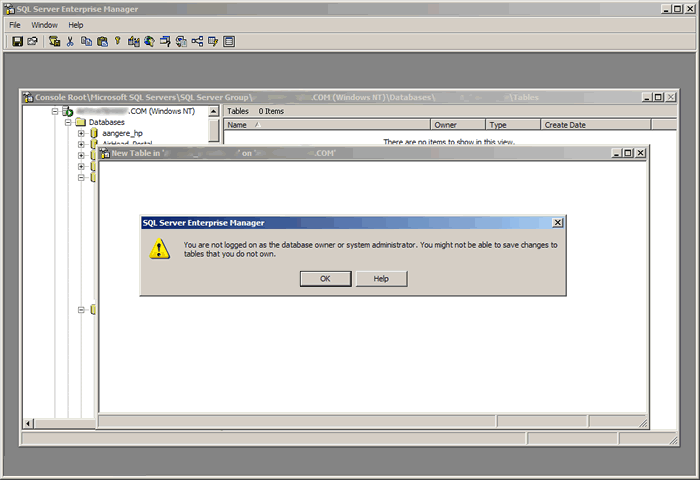Click the Save change script toolbar icon
The width and height of the screenshot is (700, 480).
54,42
